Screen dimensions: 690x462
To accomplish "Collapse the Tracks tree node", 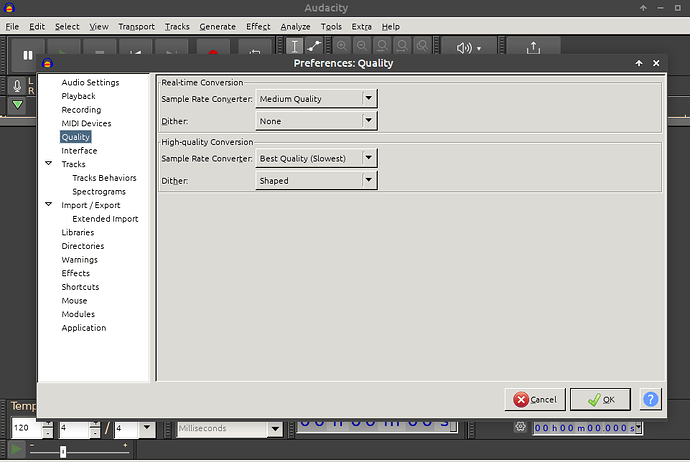I will pos(48,163).
